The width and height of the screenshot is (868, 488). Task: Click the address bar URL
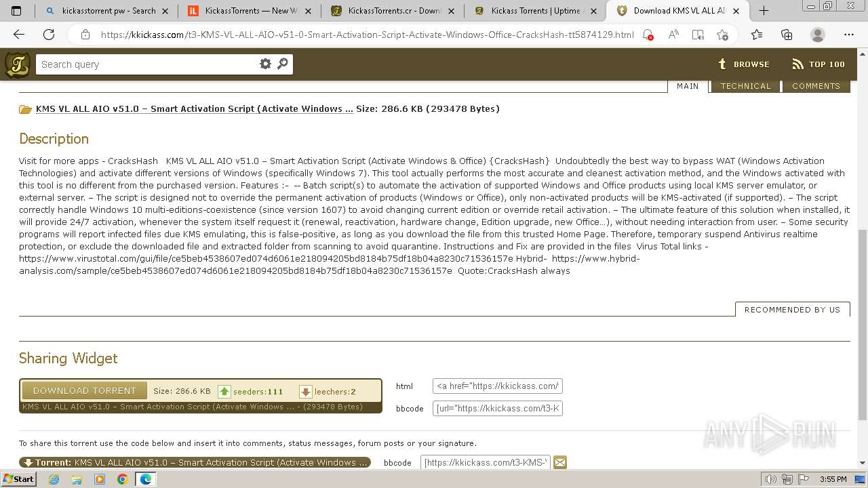coord(367,35)
